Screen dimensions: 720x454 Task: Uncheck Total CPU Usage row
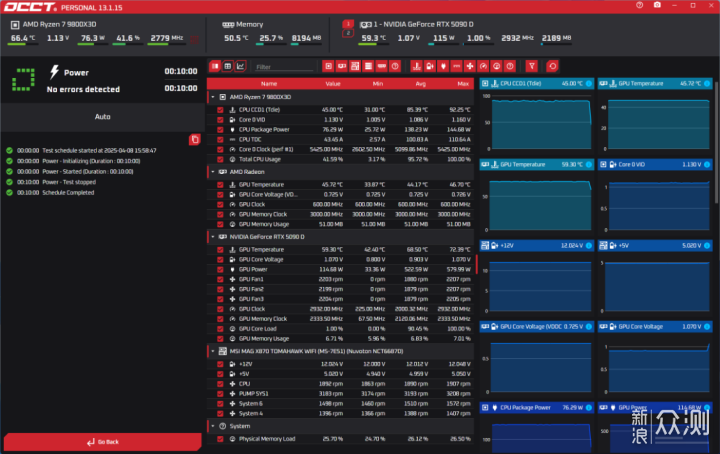click(x=220, y=159)
